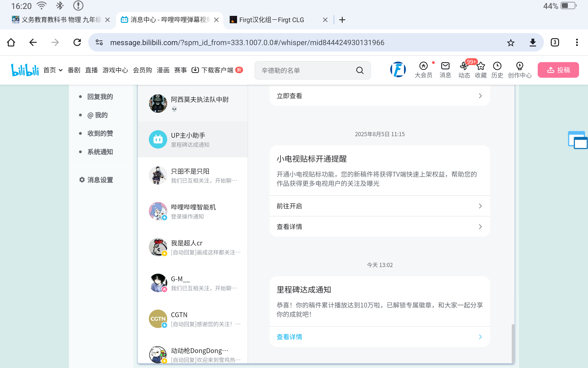Click the browser download icon
588x368 pixels.
533,42
